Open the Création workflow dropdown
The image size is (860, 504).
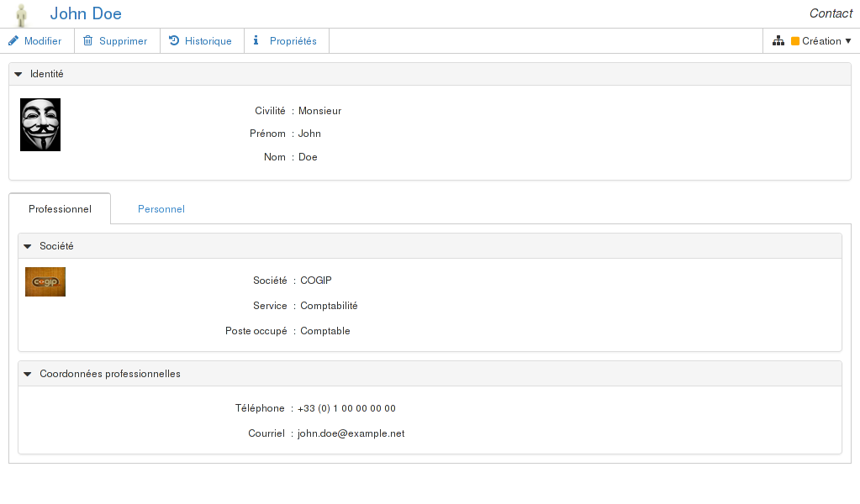click(821, 41)
